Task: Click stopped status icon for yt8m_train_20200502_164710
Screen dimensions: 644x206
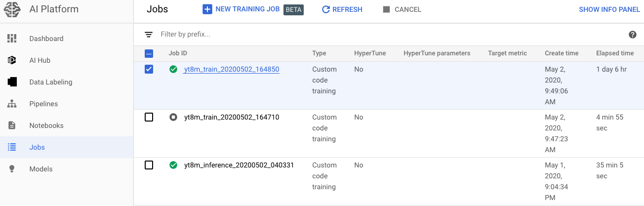Action: pyautogui.click(x=173, y=117)
